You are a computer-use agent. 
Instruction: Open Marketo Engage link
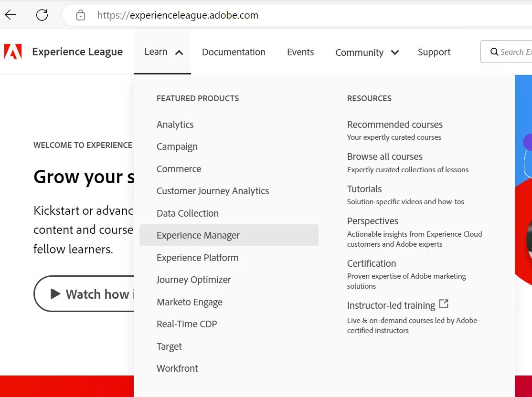coord(190,302)
